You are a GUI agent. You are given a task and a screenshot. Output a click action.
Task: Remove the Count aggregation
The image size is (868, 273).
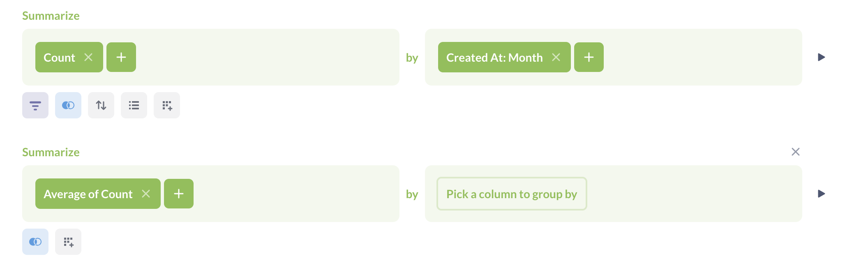(90, 58)
